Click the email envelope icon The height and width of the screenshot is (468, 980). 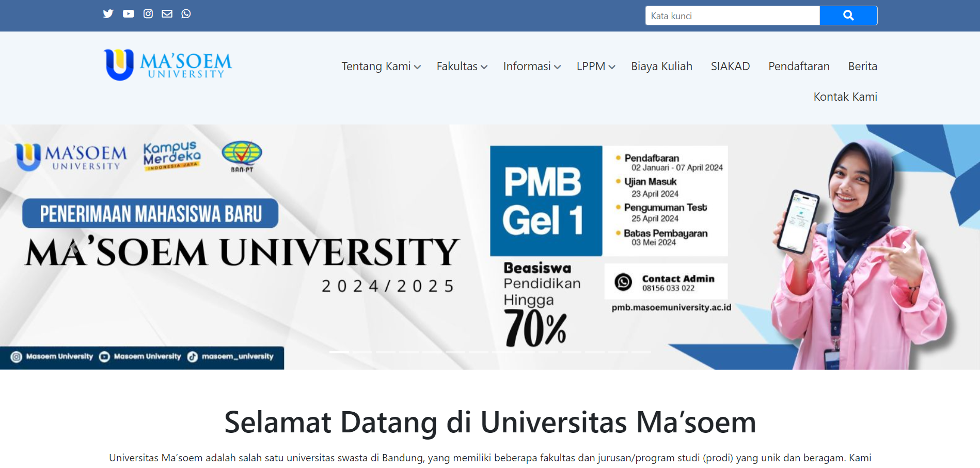pyautogui.click(x=167, y=13)
